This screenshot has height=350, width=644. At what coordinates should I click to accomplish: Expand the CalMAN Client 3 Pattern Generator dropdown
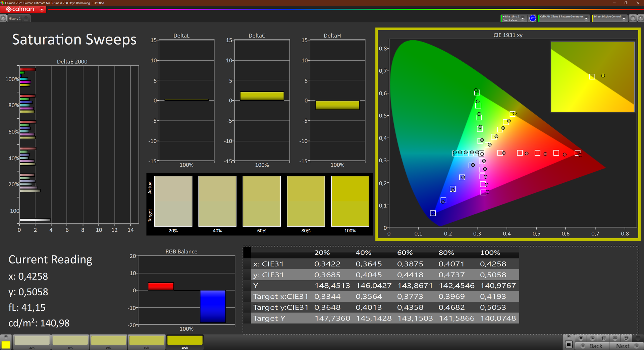click(586, 18)
